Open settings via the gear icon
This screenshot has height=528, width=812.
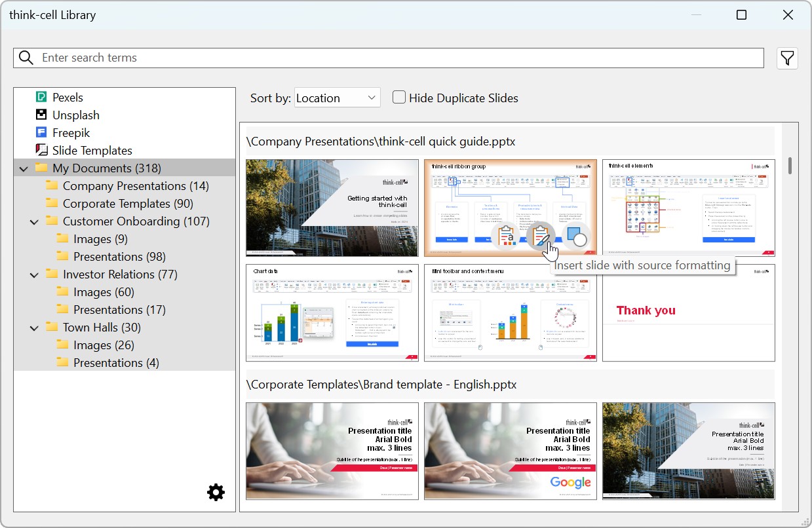pyautogui.click(x=216, y=493)
